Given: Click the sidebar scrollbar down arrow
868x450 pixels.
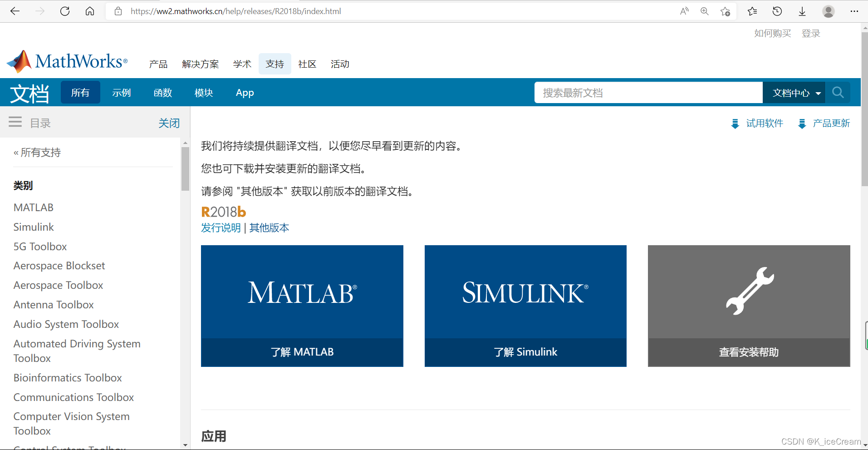Looking at the screenshot, I should [x=185, y=445].
